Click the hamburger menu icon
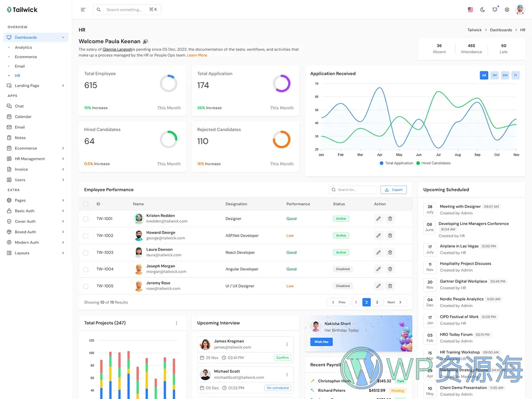532x399 pixels. point(83,10)
